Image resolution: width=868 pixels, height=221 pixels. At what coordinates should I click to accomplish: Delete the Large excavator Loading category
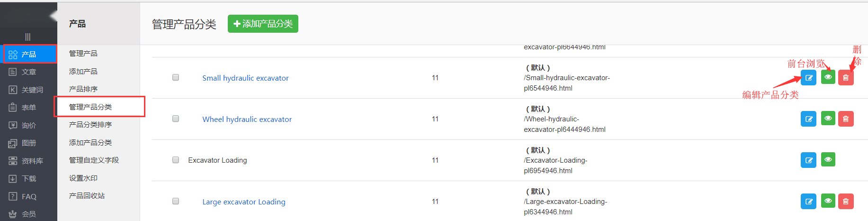point(846,202)
